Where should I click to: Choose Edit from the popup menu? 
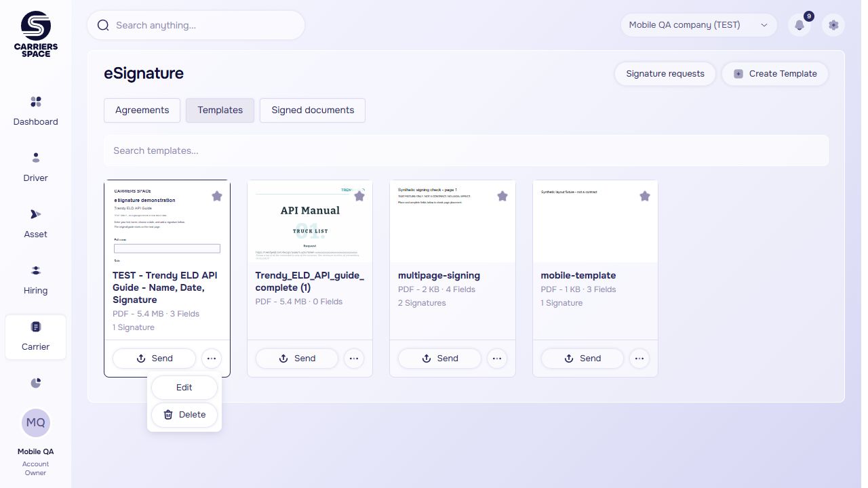184,388
